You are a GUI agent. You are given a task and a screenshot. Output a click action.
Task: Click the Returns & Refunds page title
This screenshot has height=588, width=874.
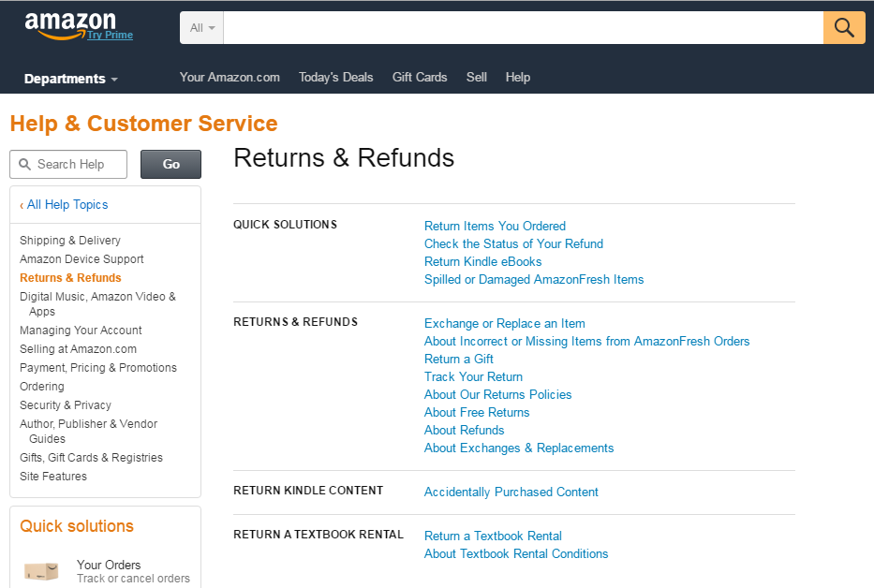coord(344,157)
